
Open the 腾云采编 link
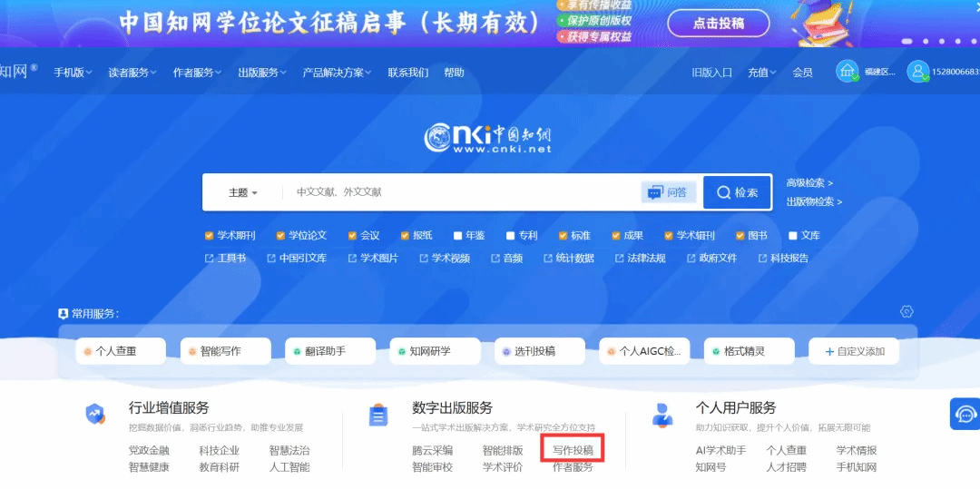433,450
